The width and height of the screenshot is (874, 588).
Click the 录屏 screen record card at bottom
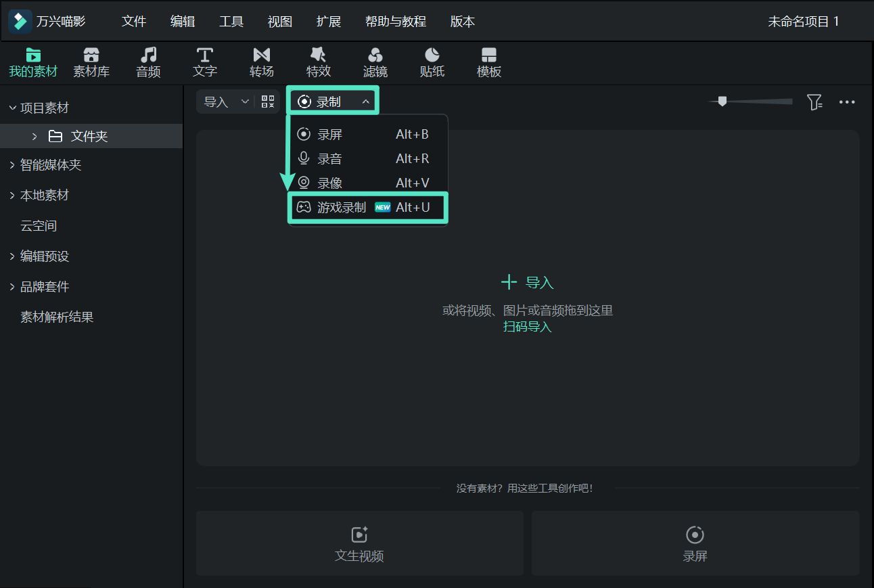click(x=695, y=543)
